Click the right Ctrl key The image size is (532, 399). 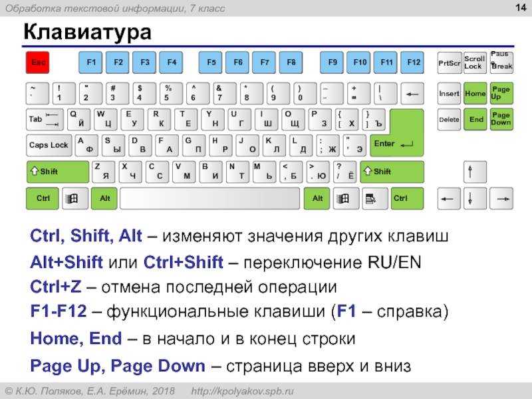[x=408, y=198]
